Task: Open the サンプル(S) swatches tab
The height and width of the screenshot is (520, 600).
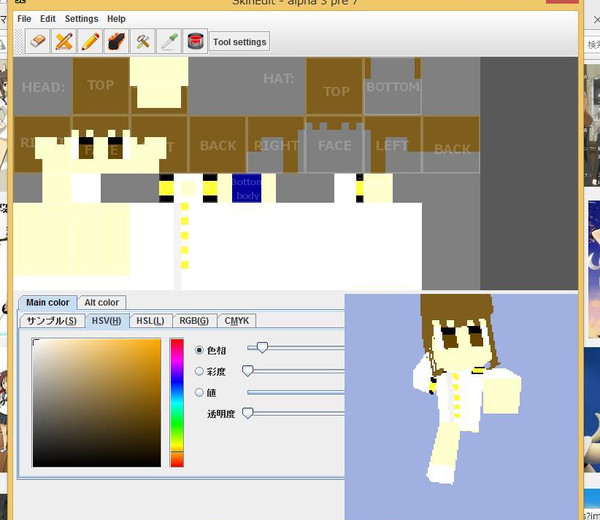Action: pyautogui.click(x=52, y=321)
